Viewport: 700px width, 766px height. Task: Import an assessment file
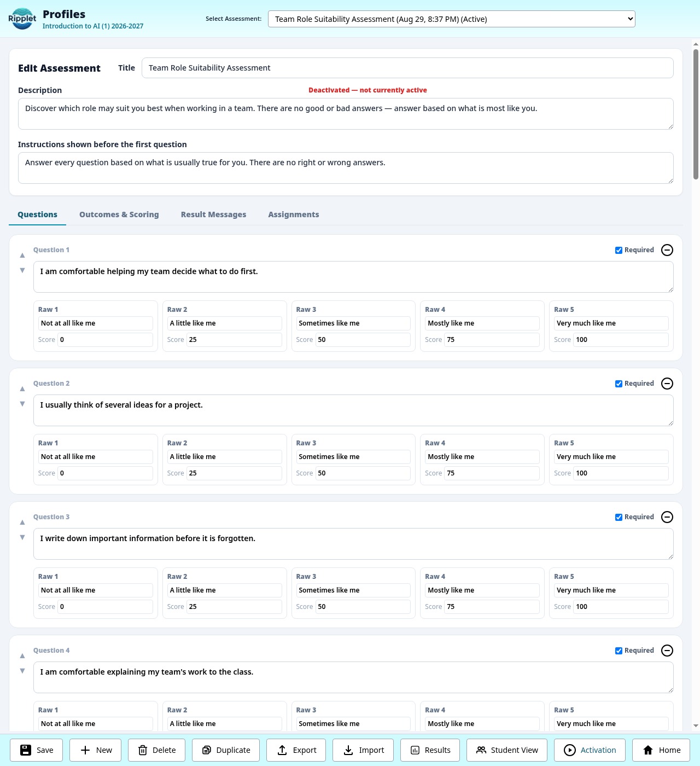pos(363,750)
